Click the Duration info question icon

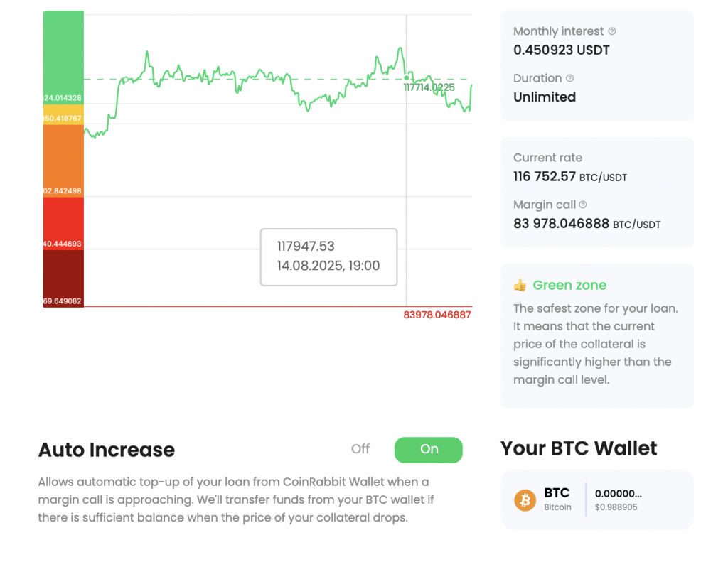[569, 78]
